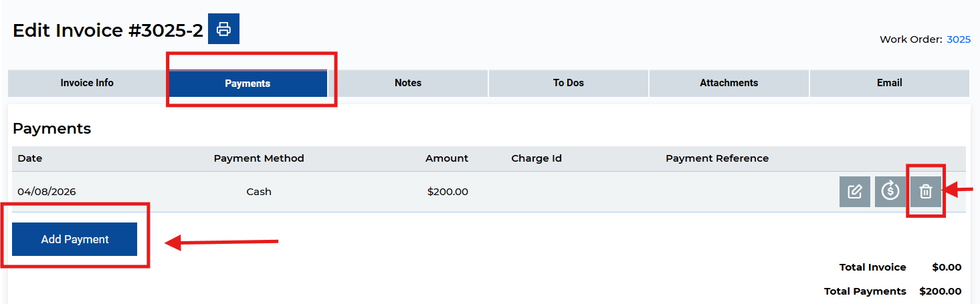
Task: Go to the To Dos tab
Action: point(569,83)
